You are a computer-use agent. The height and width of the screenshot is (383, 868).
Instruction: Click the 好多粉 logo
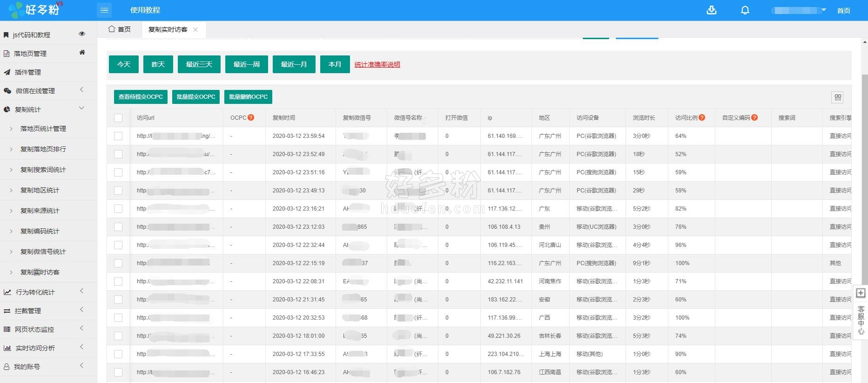36,10
